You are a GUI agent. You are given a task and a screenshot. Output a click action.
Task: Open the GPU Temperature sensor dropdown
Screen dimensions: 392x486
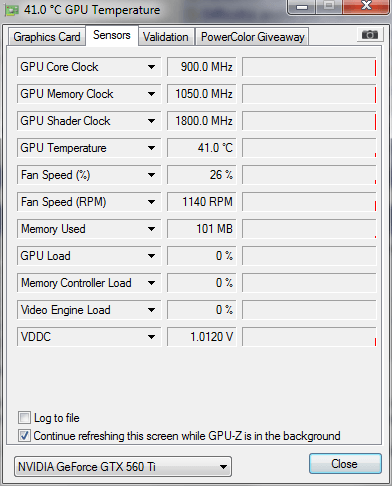(x=151, y=148)
